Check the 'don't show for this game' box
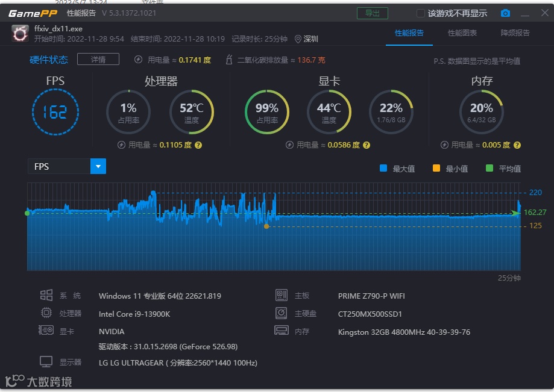 pos(420,13)
